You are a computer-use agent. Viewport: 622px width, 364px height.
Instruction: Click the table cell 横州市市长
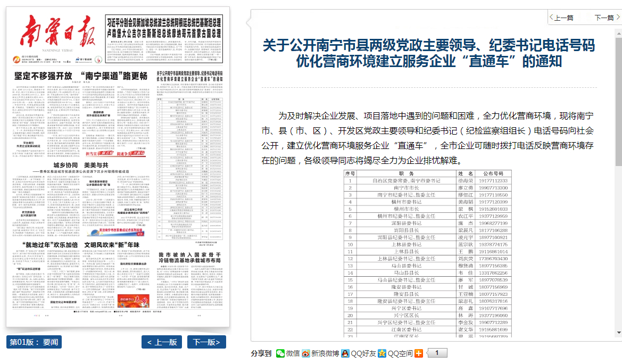tap(406, 209)
